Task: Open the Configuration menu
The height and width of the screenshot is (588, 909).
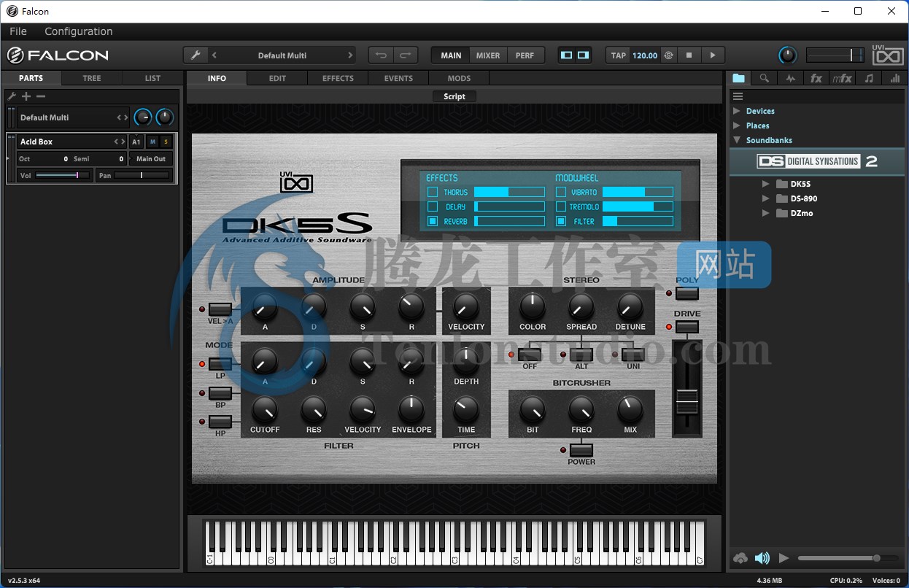Action: [79, 31]
